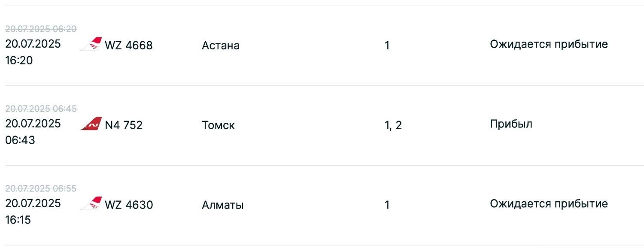
Task: Click the crossed-out 06:45 scheduled time
Action: coord(41,109)
